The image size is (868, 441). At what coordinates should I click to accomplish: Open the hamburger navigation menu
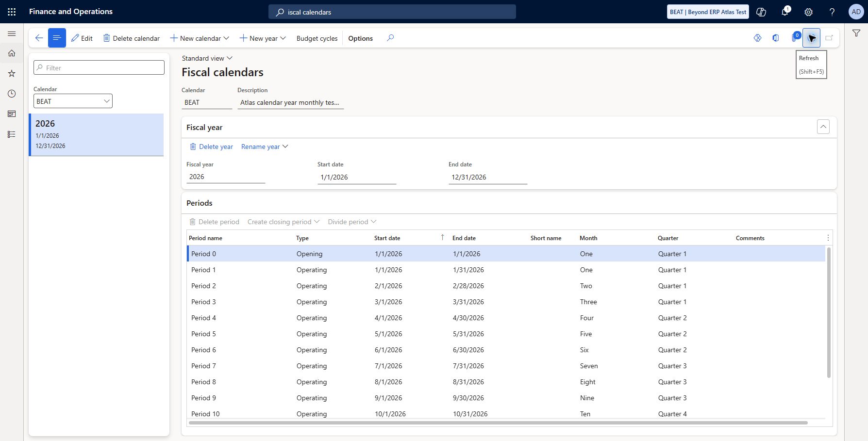[12, 33]
